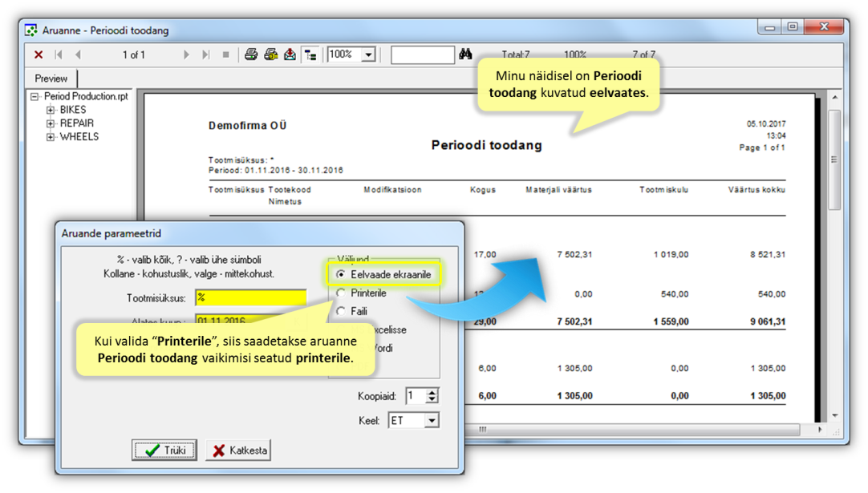Click the Perioodi toodang report title
This screenshot has height=493, width=868.
point(487,145)
